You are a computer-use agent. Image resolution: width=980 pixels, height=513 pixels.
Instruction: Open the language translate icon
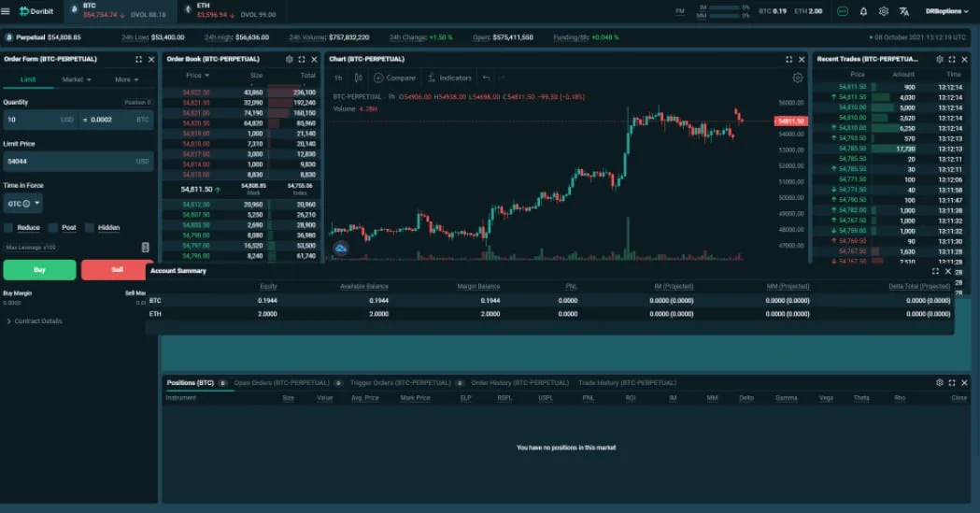click(903, 11)
